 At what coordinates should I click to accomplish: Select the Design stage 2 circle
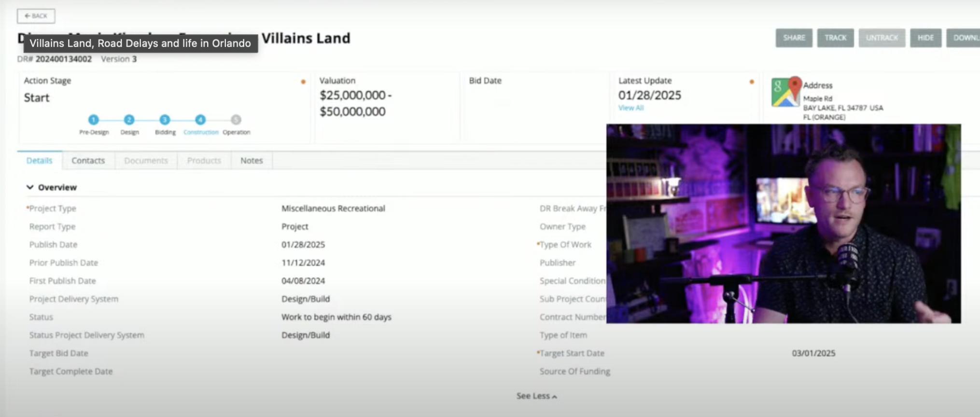click(x=129, y=120)
